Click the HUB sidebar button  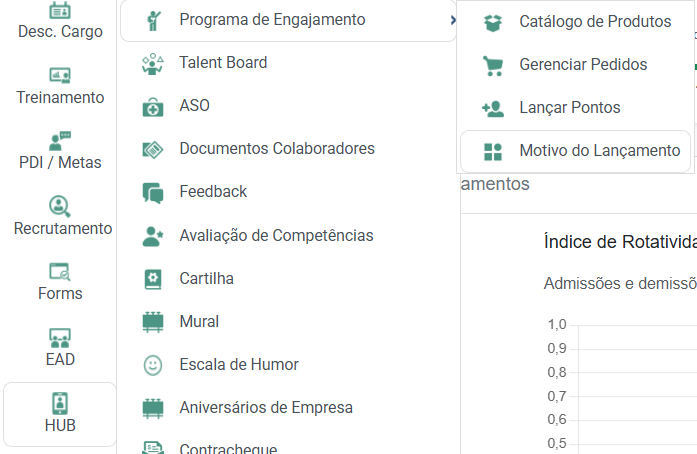coord(60,414)
